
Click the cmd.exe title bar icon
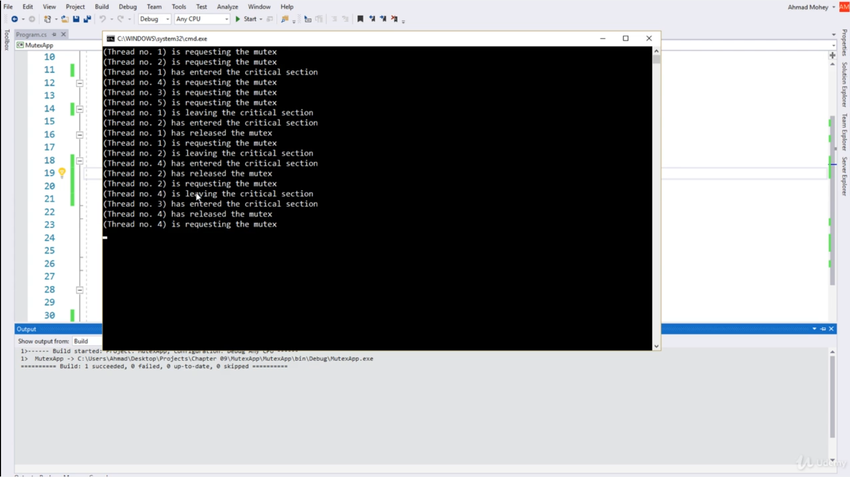(111, 38)
